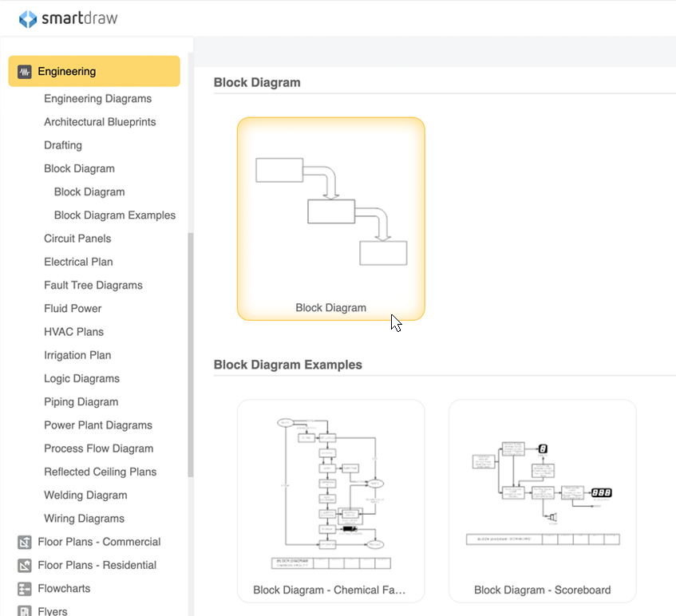676x616 pixels.
Task: Collapse the Block Diagram parent item
Action: point(79,168)
